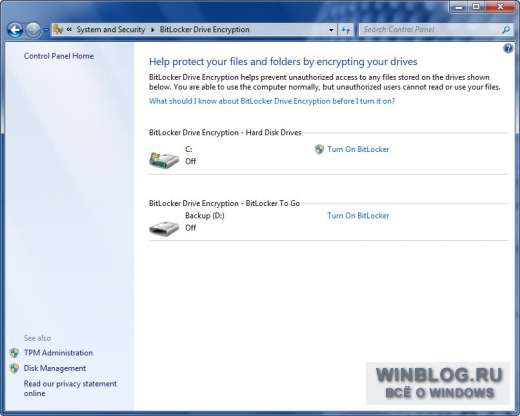Close the BitLocker window

point(500,6)
